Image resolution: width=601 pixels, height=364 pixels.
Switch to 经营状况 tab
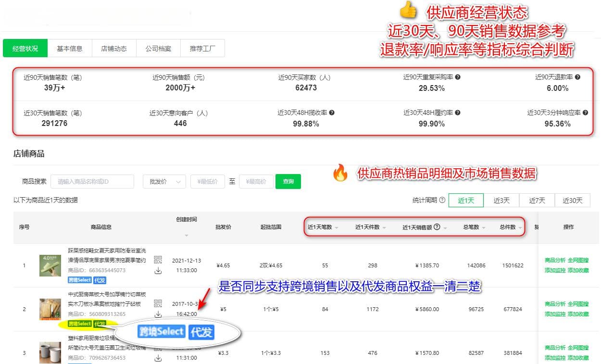[x=25, y=49]
